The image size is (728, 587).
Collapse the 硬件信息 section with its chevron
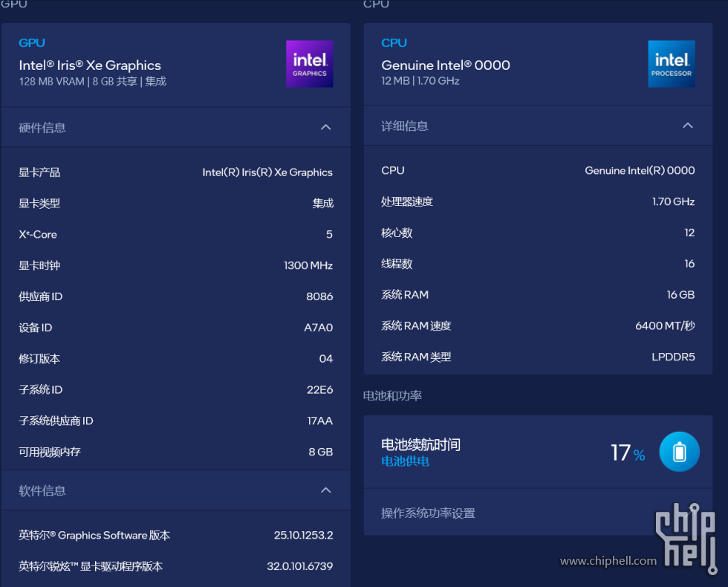pos(326,127)
